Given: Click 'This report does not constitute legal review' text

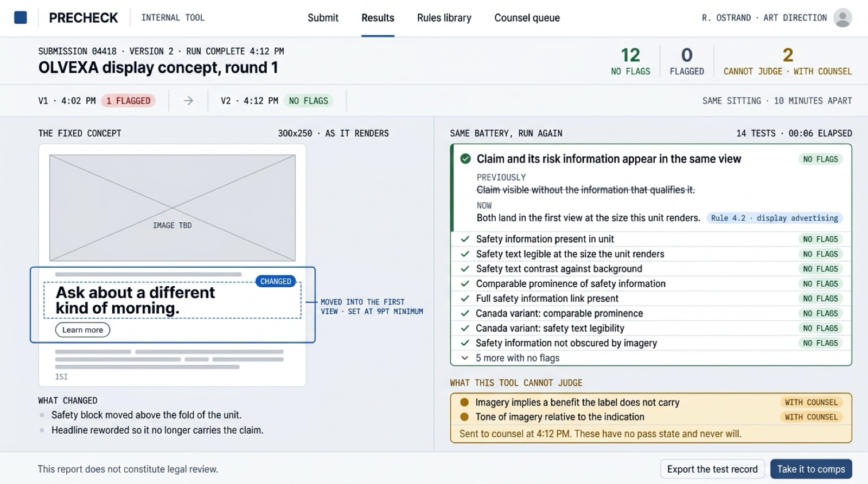Looking at the screenshot, I should click(128, 469).
